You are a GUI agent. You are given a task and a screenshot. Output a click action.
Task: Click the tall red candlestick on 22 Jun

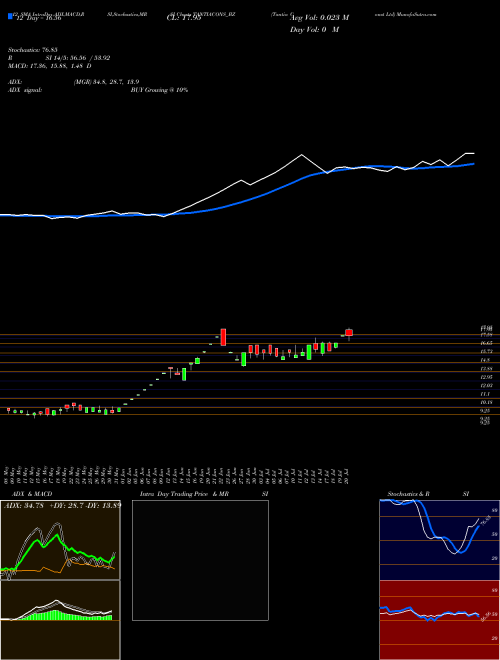(223, 337)
